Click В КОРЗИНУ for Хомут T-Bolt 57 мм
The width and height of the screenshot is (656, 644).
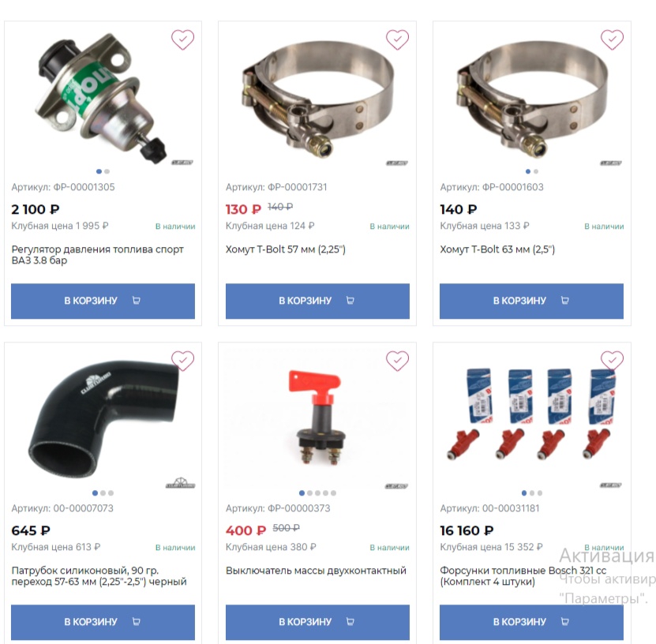317,301
